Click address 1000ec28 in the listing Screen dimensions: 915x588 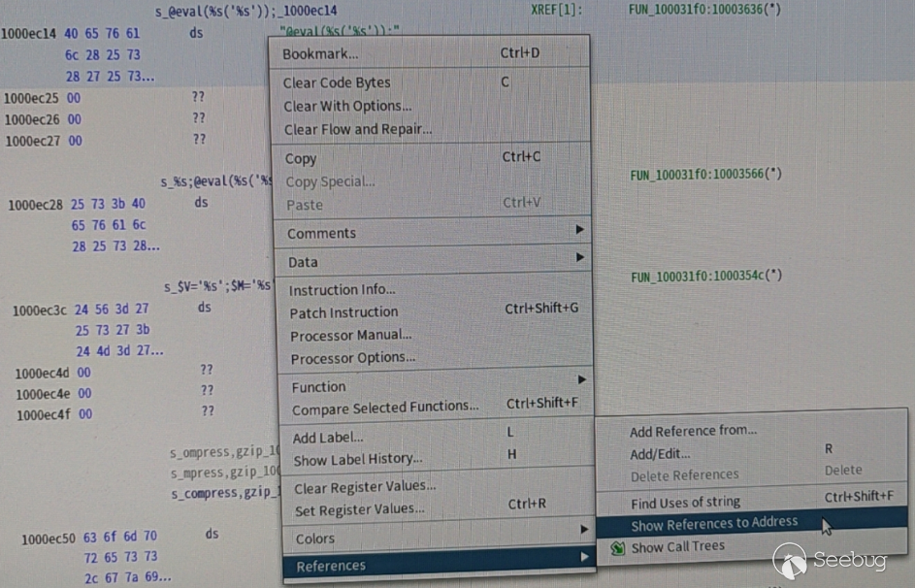click(35, 205)
